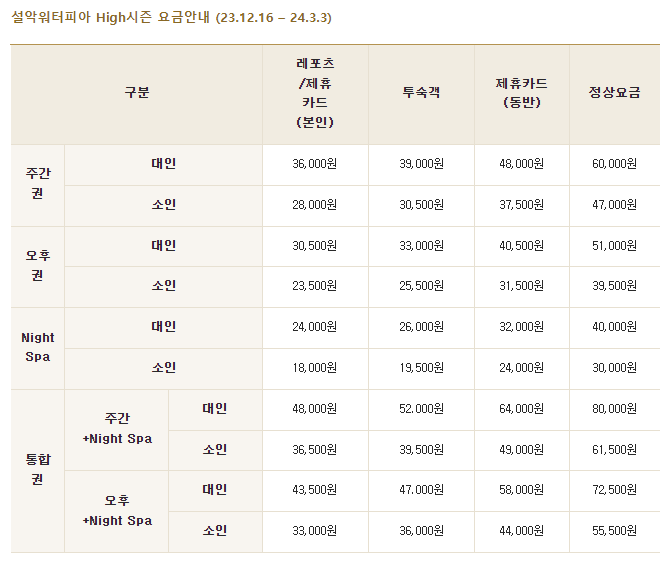Viewport: 671px width, 565px height.
Task: Select Night Spa 대인 제휴카드(동반) price 32,000원
Action: click(522, 327)
